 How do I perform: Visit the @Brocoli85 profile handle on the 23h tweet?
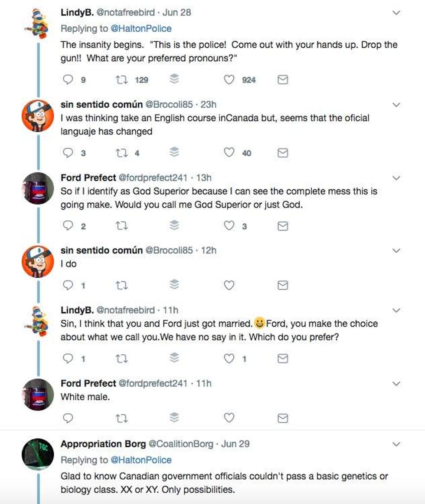tap(169, 105)
